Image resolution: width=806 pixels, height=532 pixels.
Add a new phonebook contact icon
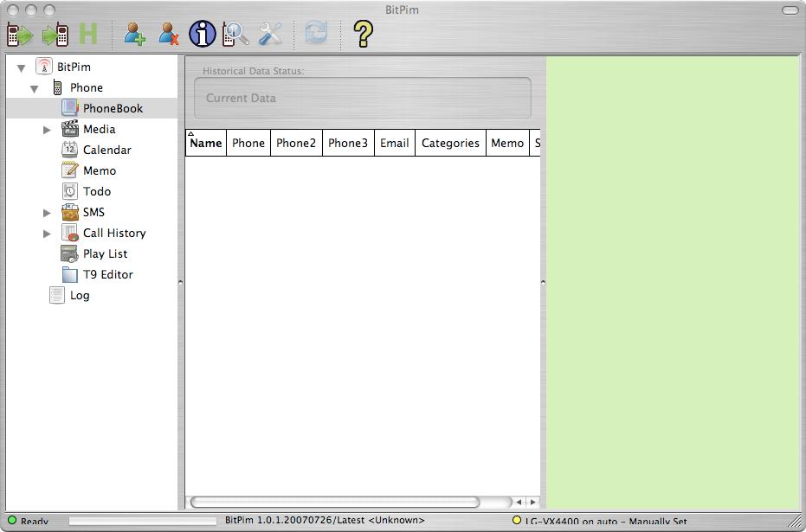coord(135,35)
